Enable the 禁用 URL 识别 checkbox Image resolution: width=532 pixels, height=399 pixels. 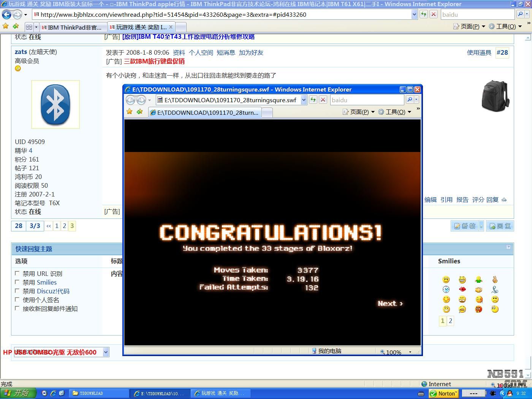[x=17, y=273]
